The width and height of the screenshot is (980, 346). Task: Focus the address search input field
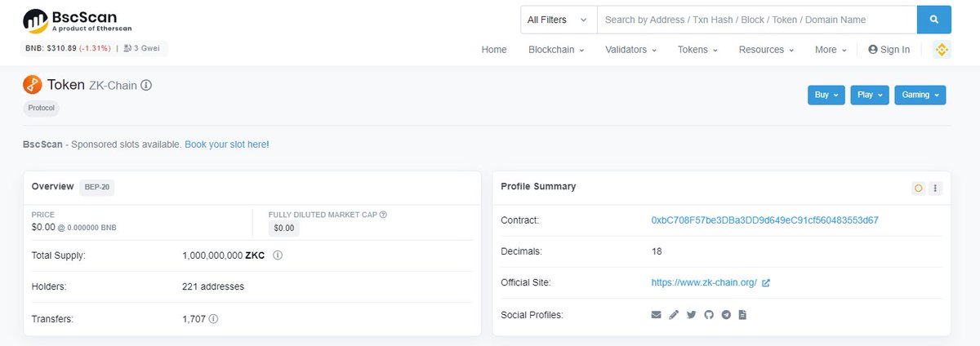point(757,20)
